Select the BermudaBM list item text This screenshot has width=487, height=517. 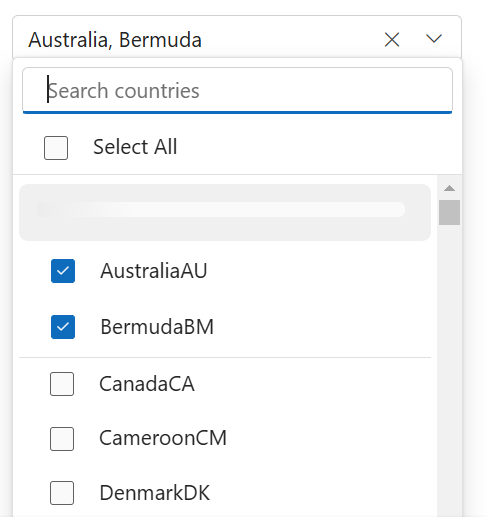click(x=157, y=327)
